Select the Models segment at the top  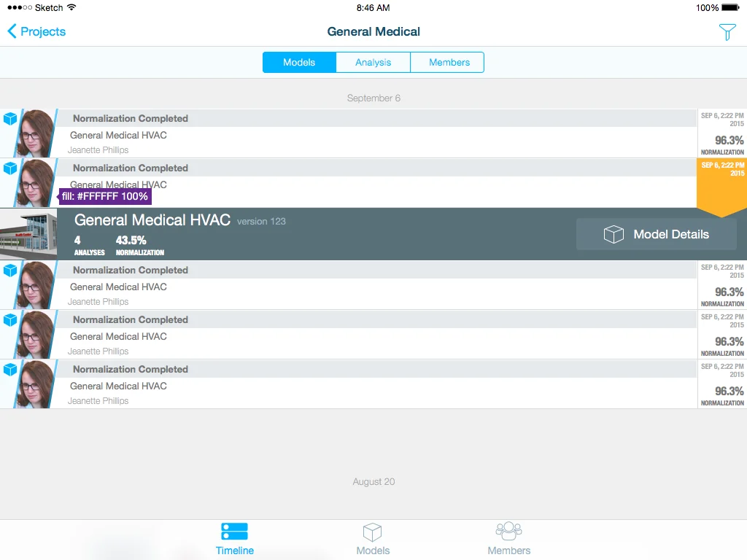click(x=299, y=63)
